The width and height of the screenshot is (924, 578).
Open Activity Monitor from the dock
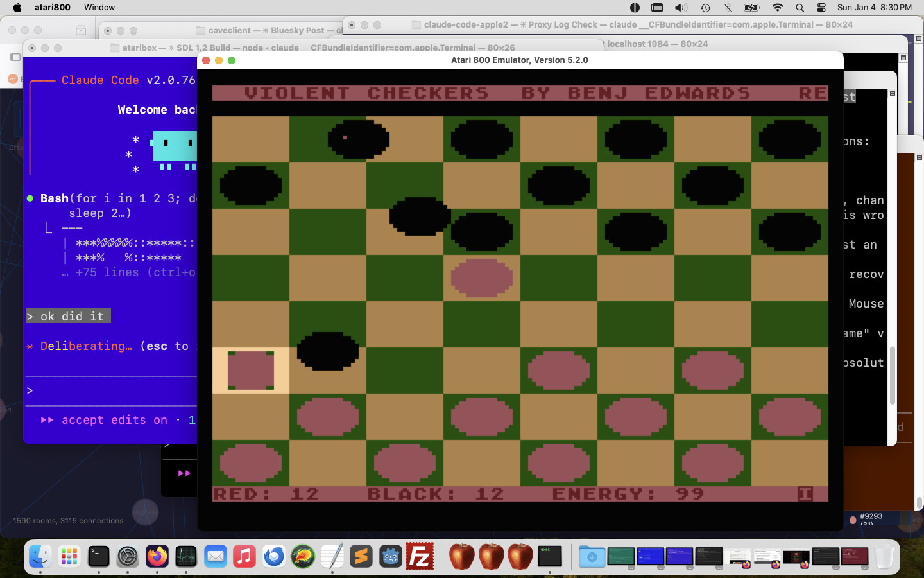tap(186, 556)
